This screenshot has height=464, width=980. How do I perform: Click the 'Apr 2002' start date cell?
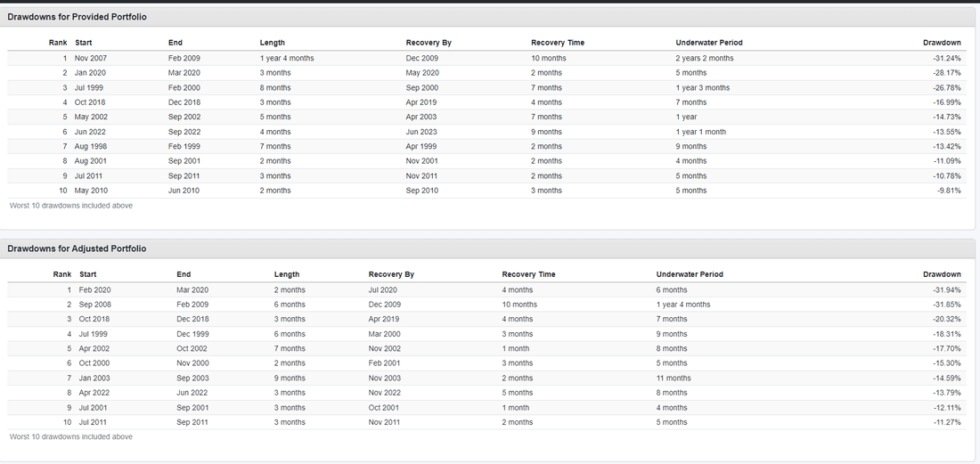(x=94, y=348)
